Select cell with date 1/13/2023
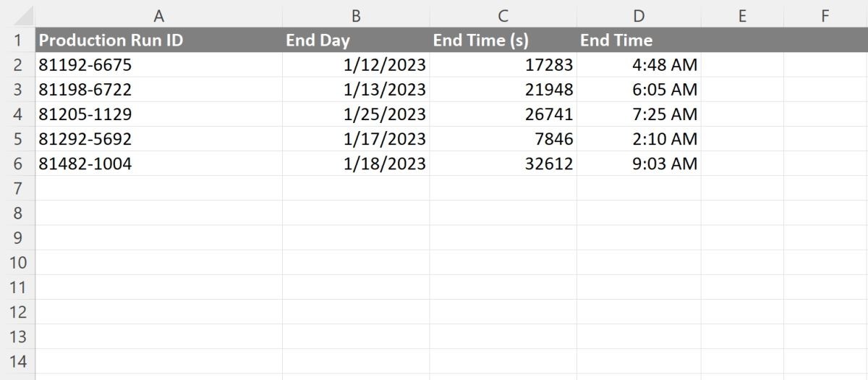Viewport: 868px width, 380px height. [x=356, y=90]
